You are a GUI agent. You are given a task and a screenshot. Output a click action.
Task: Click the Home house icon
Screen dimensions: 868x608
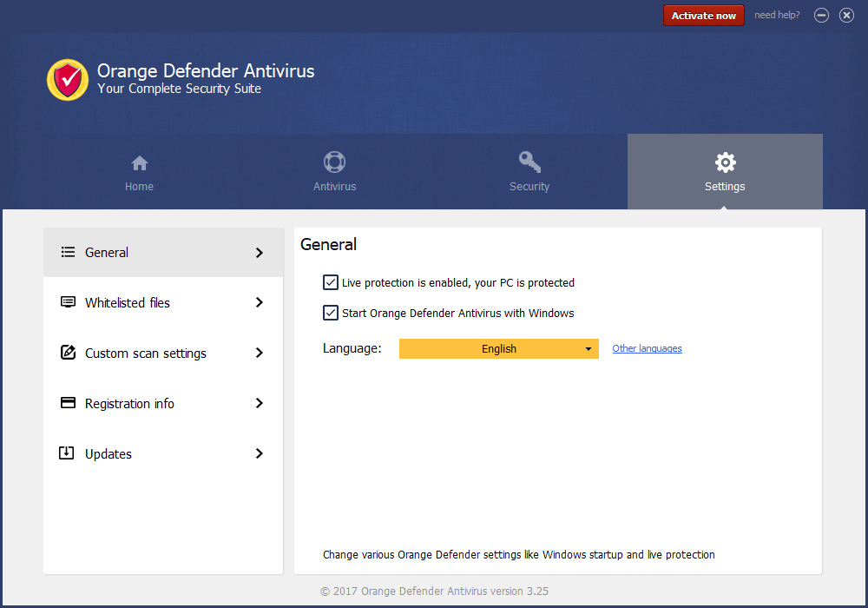(x=139, y=162)
